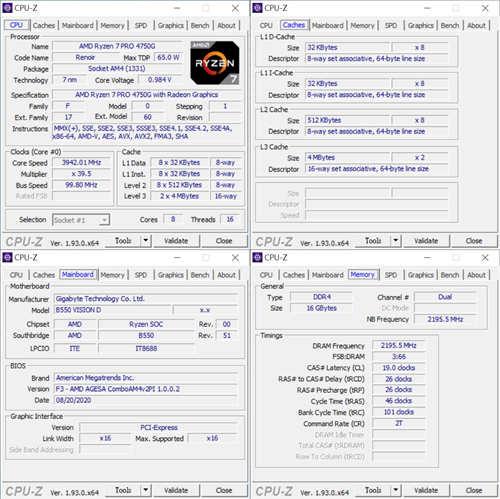Click Validate button in Caches window
This screenshot has width=500, height=499.
coord(426,241)
